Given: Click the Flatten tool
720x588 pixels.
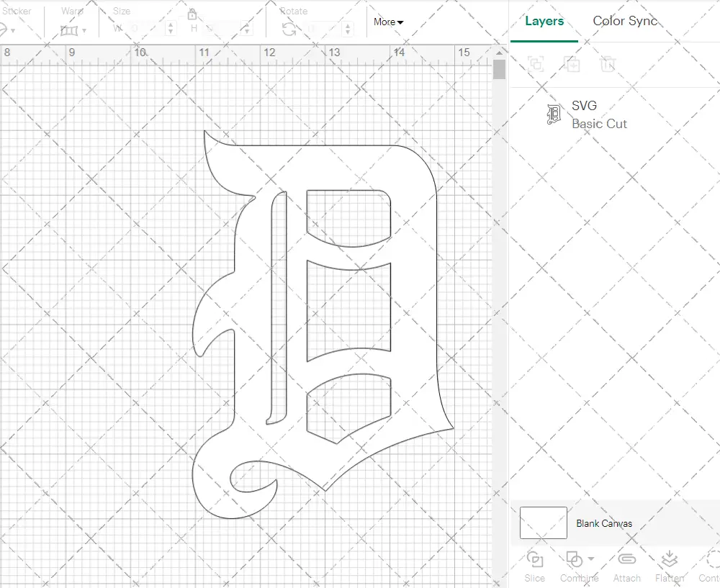Looking at the screenshot, I should (670, 566).
